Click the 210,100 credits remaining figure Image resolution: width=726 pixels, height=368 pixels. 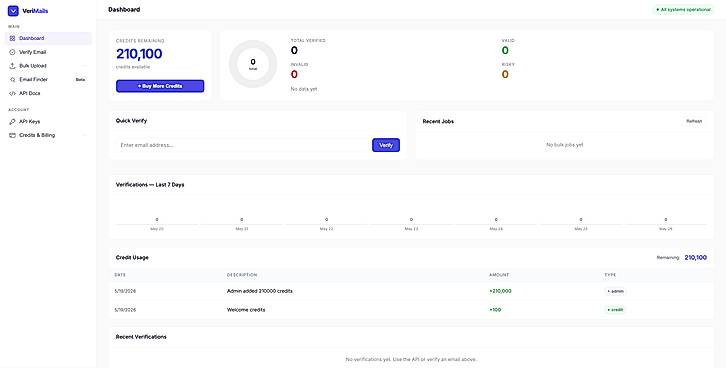pyautogui.click(x=139, y=54)
